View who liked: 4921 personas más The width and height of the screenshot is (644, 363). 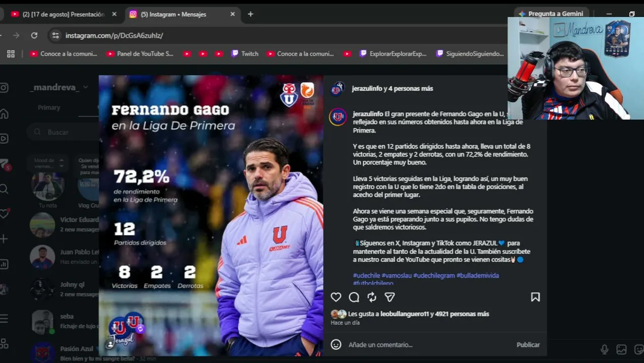(x=462, y=314)
